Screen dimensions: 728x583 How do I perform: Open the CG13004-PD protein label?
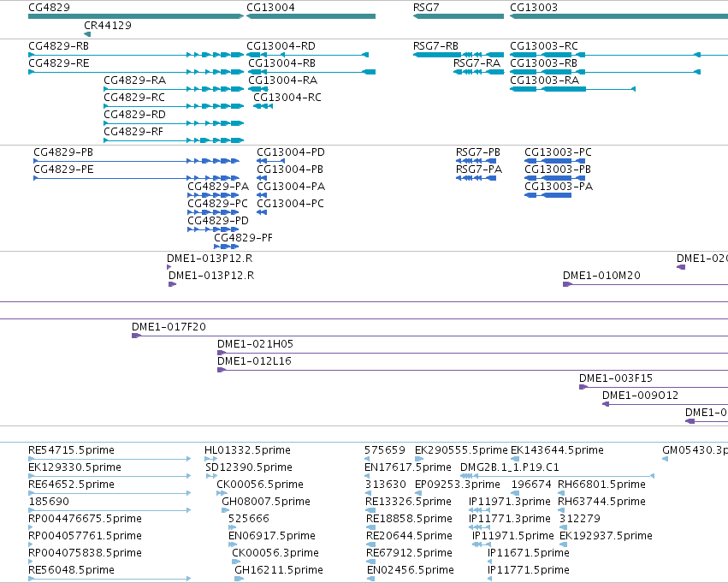click(291, 152)
